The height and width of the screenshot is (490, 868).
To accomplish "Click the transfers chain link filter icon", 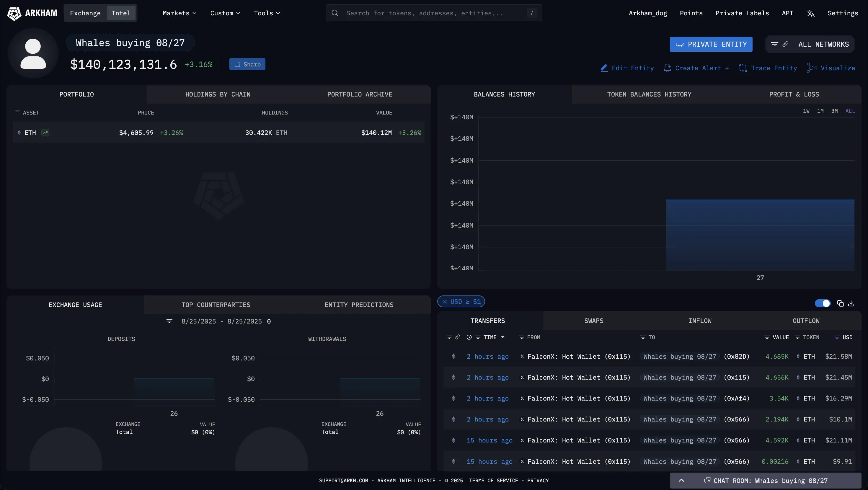I will pos(457,337).
